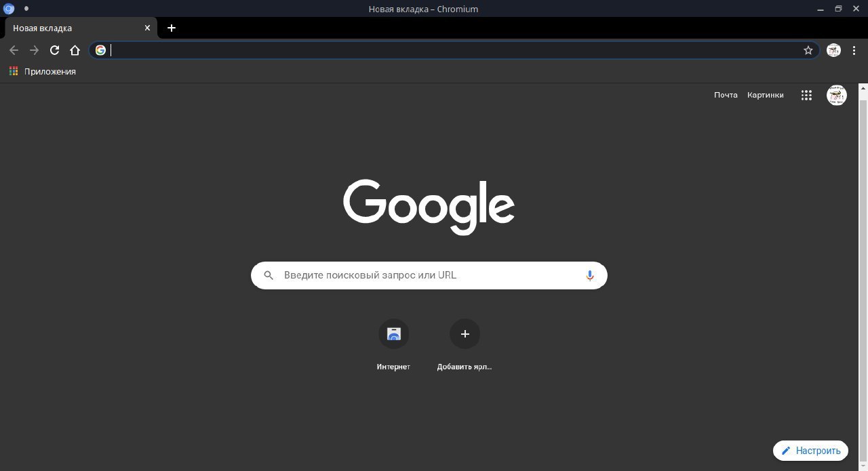
Task: Click the browser back arrow
Action: tap(14, 50)
